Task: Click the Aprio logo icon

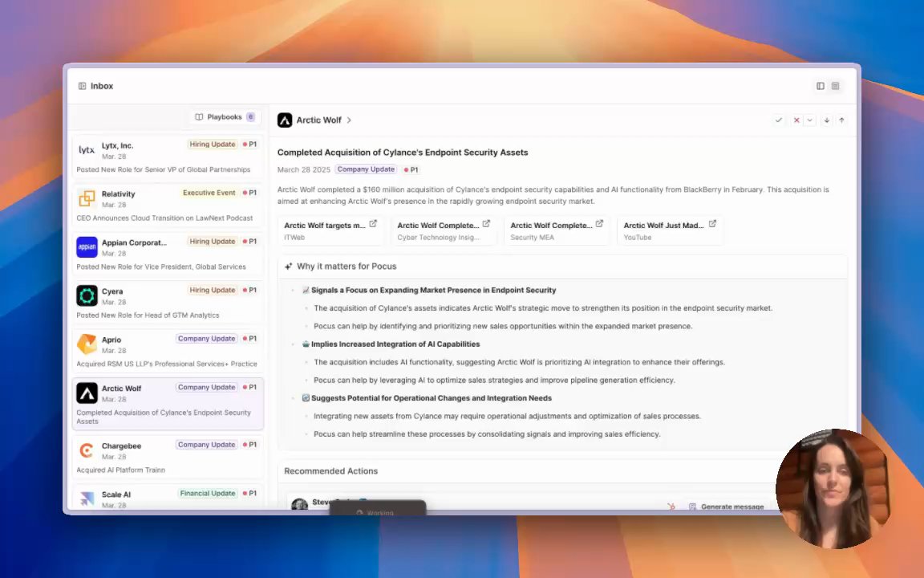Action: click(x=87, y=344)
